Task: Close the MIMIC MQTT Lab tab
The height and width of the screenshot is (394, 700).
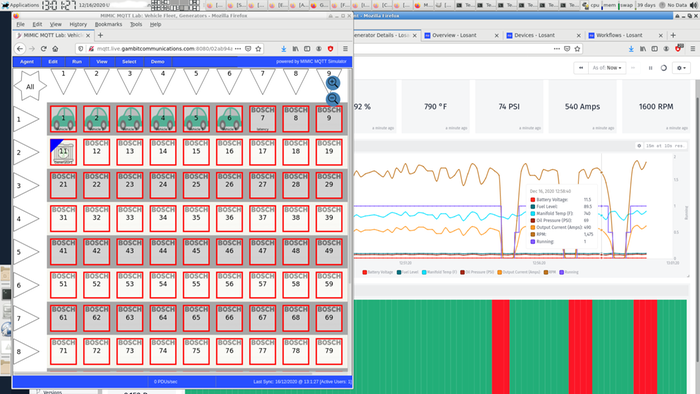Action: 88,35
